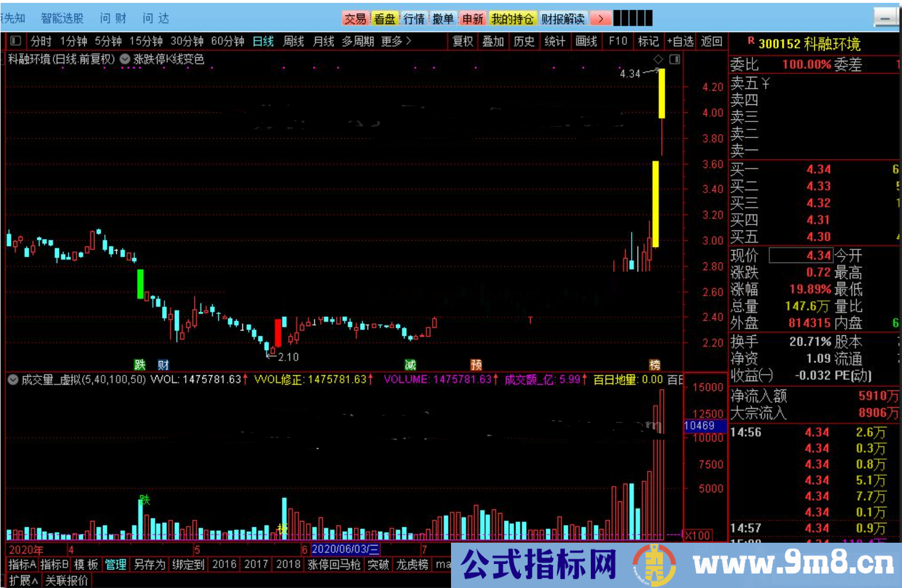Image resolution: width=902 pixels, height=588 pixels.
Task: Click the green 跌 event marker under chart
Action: pyautogui.click(x=140, y=365)
